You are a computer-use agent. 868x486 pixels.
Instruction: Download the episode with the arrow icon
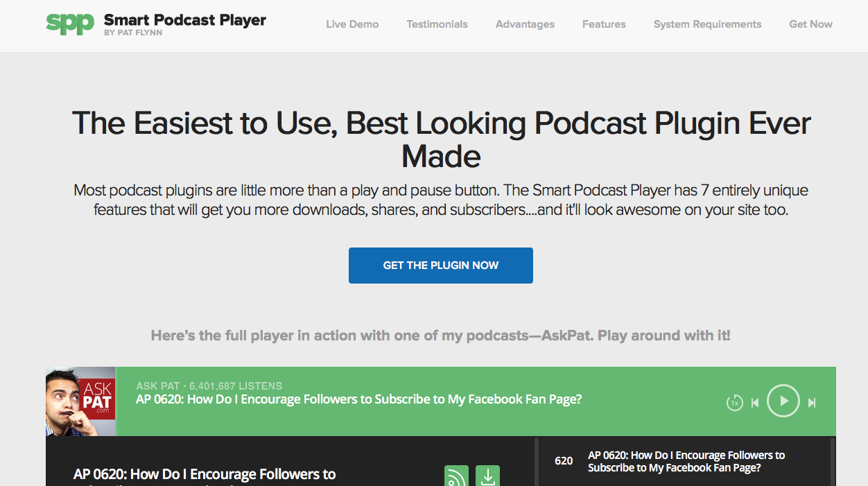[487, 476]
